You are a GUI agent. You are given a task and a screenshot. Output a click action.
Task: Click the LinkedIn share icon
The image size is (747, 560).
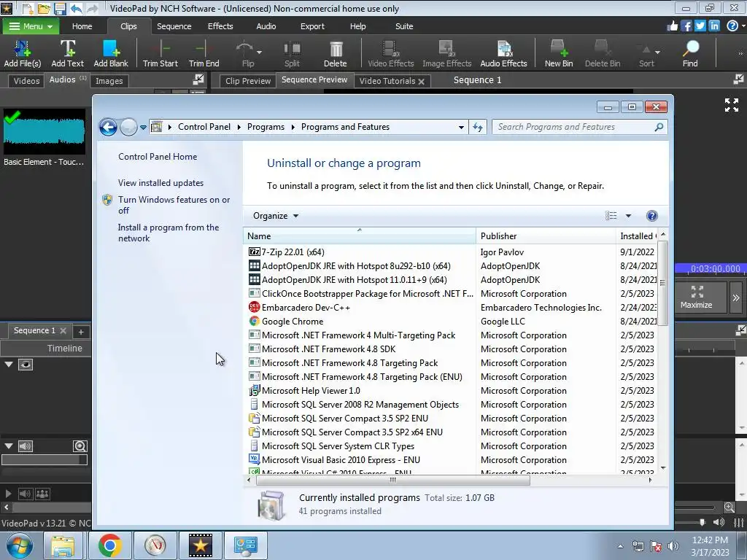click(x=713, y=26)
